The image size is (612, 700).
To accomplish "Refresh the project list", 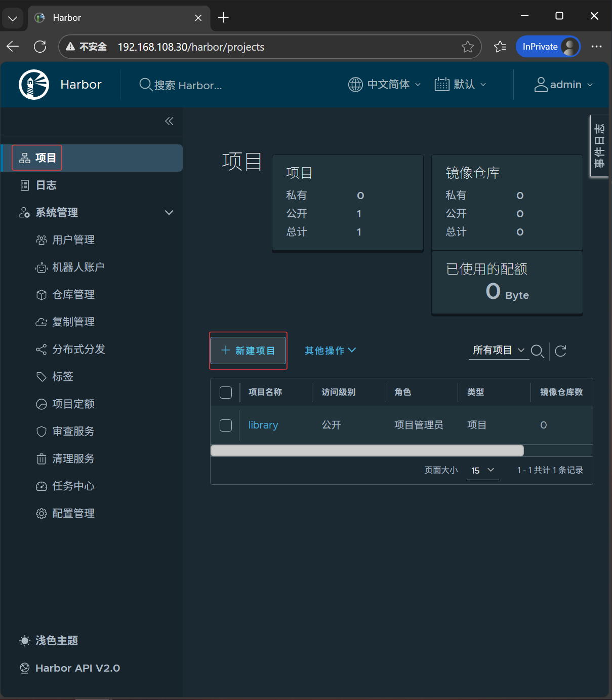I will [x=560, y=351].
